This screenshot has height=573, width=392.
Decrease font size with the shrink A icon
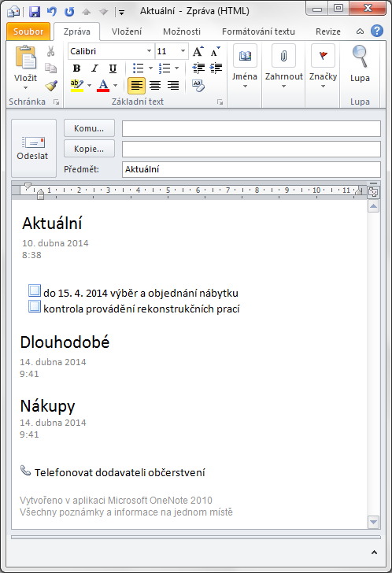click(216, 51)
